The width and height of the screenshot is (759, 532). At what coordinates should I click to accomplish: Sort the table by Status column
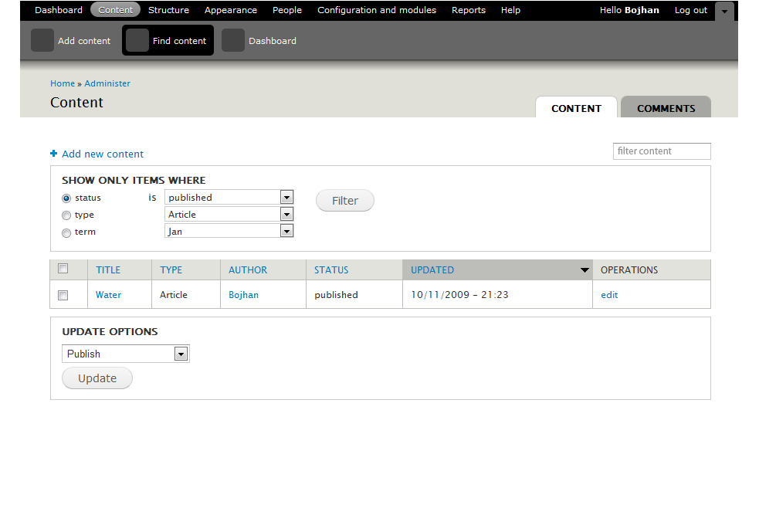click(x=331, y=270)
